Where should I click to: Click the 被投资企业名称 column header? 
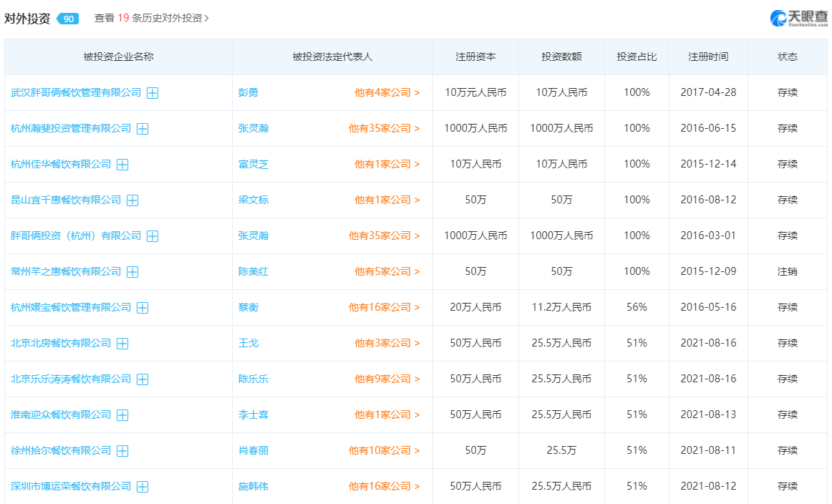click(118, 57)
